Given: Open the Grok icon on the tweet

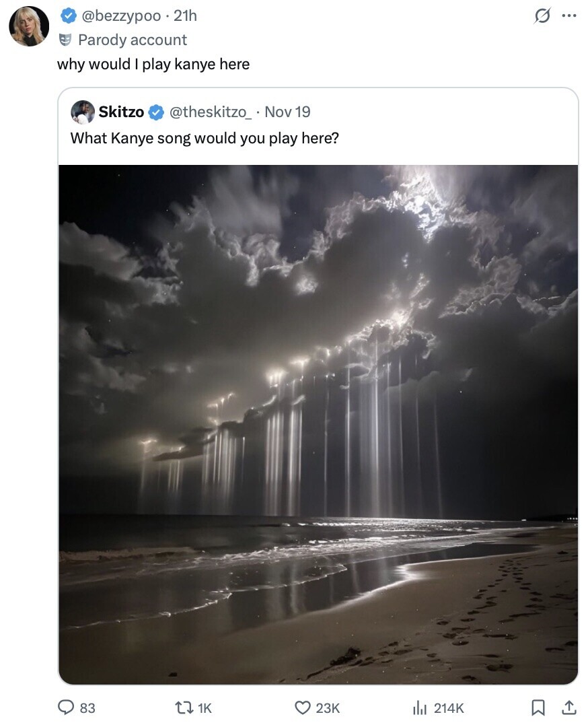Looking at the screenshot, I should click(541, 16).
